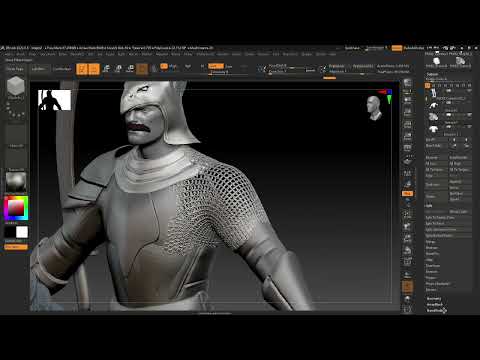Viewport: 480px width, 360px height.
Task: Click the QuickSave button
Action: click(x=352, y=48)
